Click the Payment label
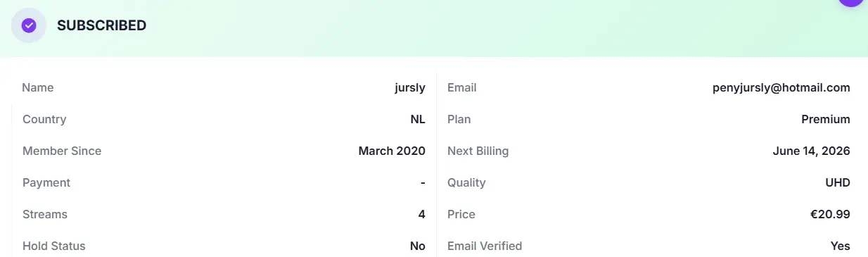This screenshot has height=257, width=868. 46,182
